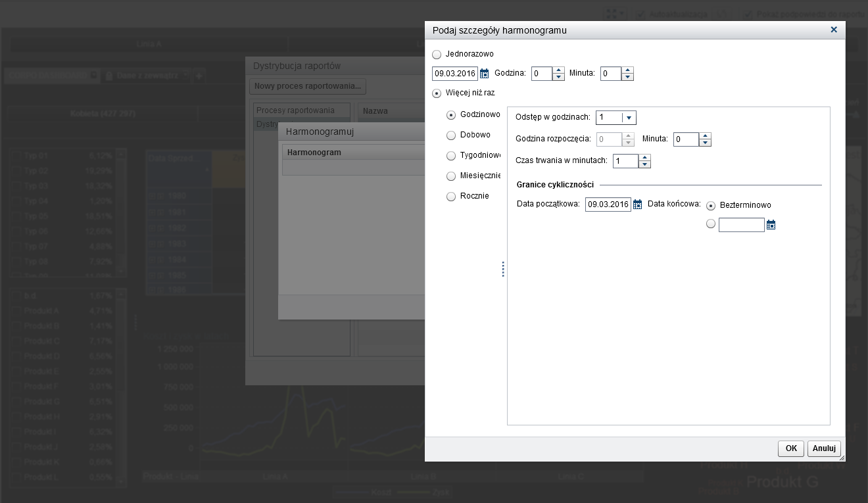
Task: Choose Tygodniowo recurrence
Action: (451, 156)
